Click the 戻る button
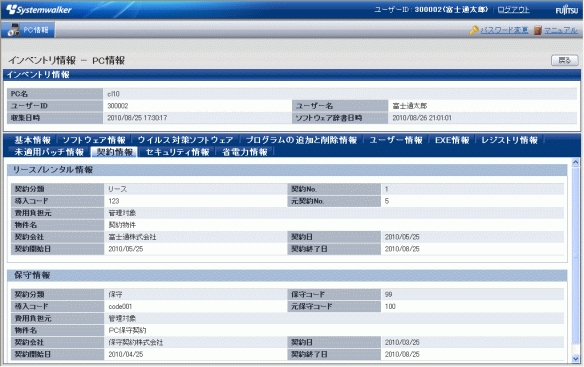Image resolution: width=584 pixels, height=367 pixels. pos(565,60)
